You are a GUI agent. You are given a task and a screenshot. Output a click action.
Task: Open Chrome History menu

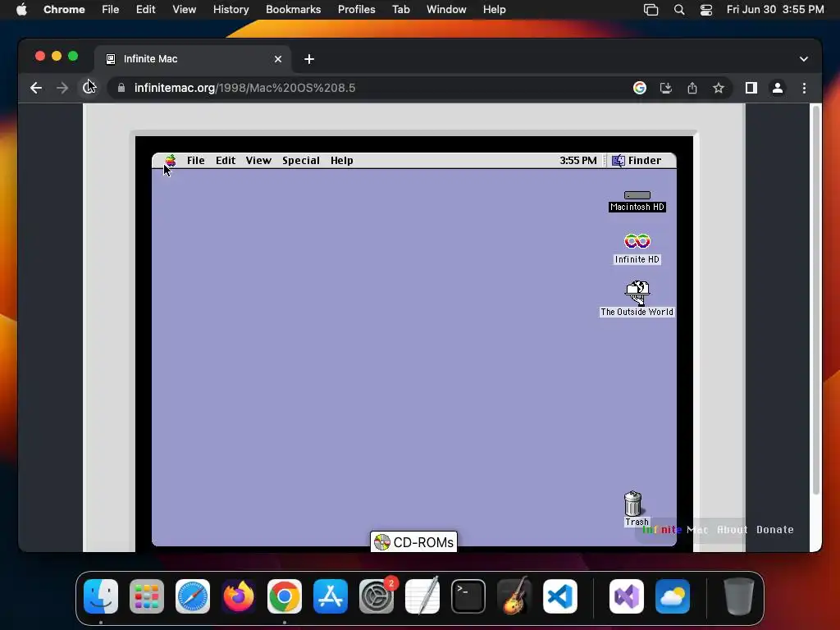pyautogui.click(x=231, y=10)
